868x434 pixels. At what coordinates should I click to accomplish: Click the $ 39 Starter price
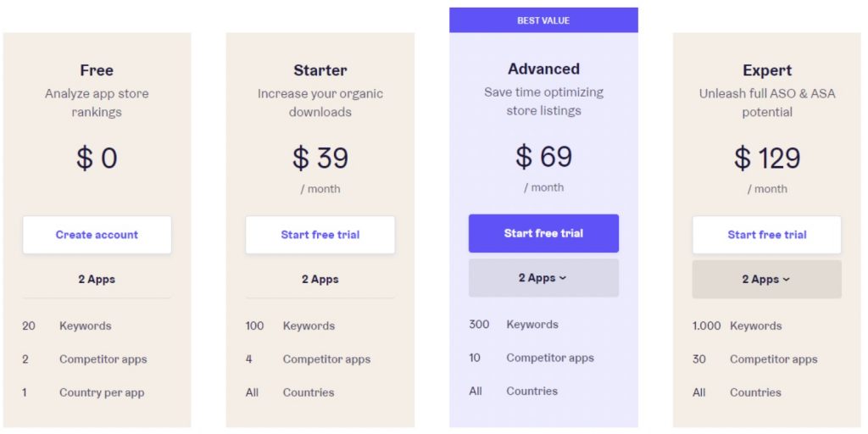point(320,158)
